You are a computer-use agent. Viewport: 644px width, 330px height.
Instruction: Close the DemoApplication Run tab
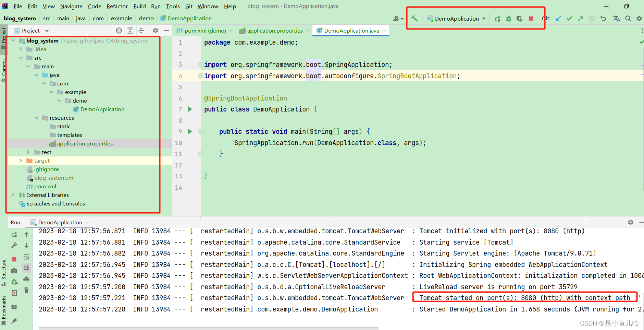tap(87, 223)
